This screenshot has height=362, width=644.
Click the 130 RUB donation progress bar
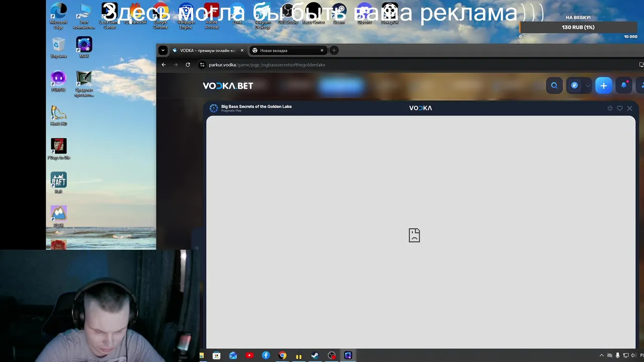tap(579, 27)
